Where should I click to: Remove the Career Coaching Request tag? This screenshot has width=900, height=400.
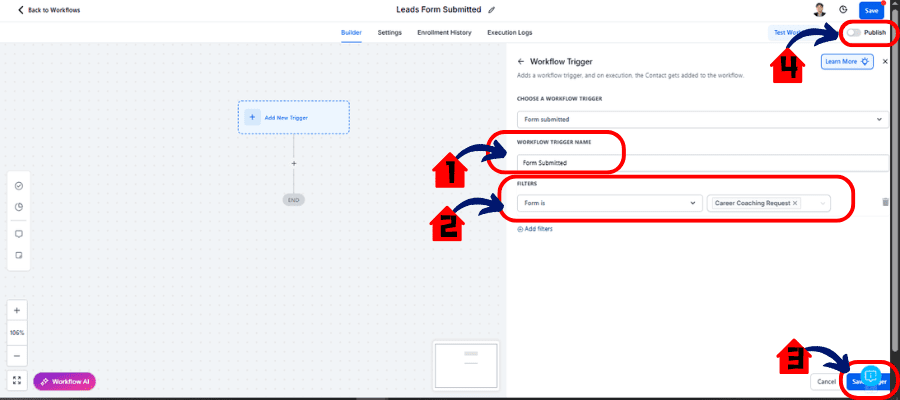pyautogui.click(x=795, y=203)
